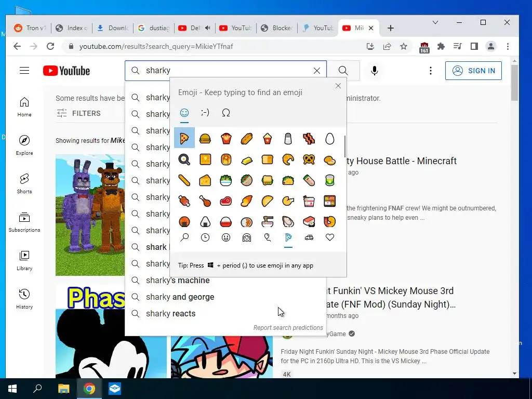Click the browser address bar URL
532x399 pixels.
[x=156, y=46]
